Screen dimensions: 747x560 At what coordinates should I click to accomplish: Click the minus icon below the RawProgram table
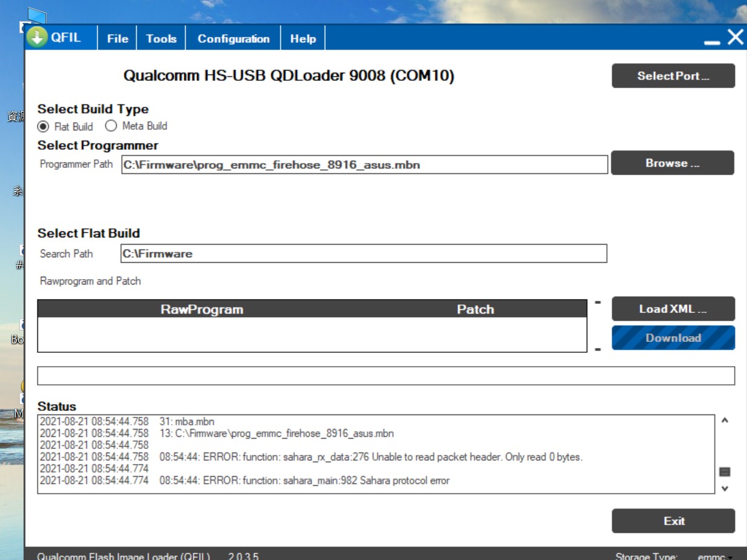point(598,349)
